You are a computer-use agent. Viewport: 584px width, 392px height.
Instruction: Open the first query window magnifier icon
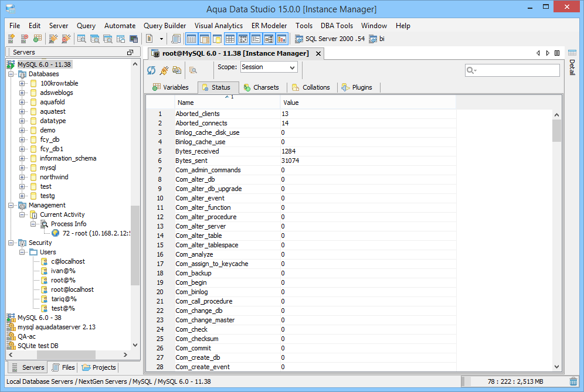[82, 38]
